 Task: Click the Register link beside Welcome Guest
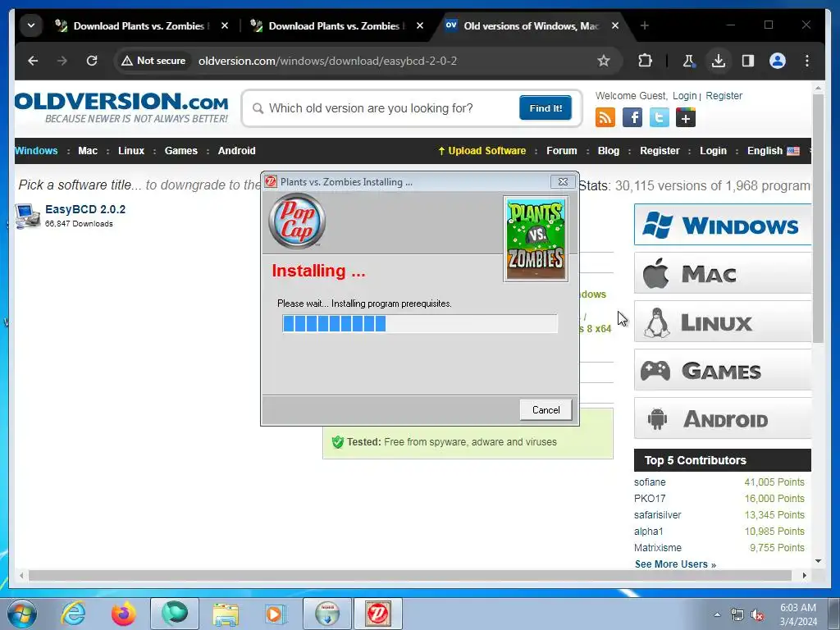[724, 95]
